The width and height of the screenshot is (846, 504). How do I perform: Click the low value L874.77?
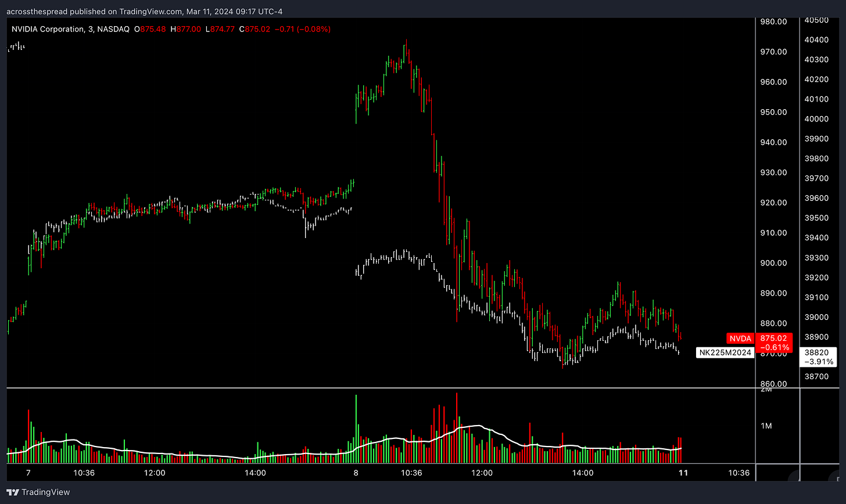tap(220, 29)
